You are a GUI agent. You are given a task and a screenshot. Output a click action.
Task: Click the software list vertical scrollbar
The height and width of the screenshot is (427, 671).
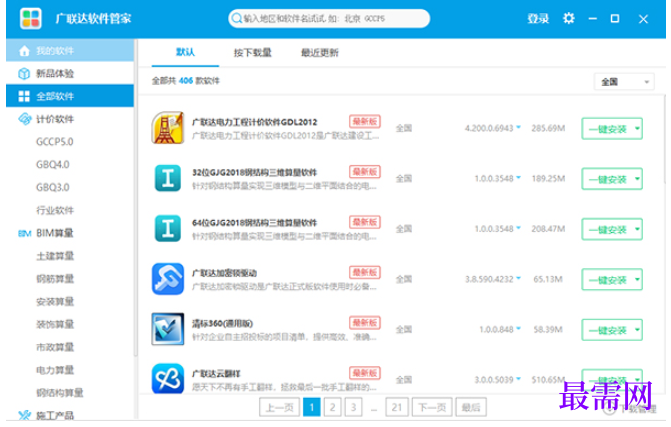665,139
